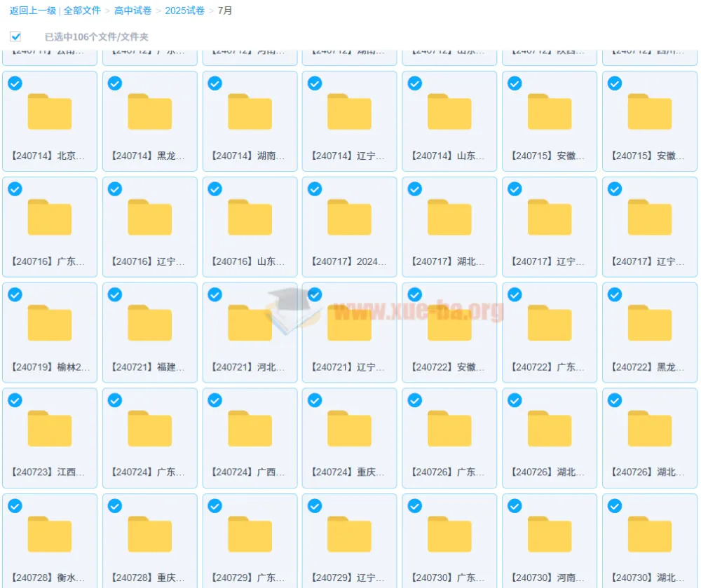Open the 【240724】广西 folder icon
Screen dimensions: 701x588
point(250,430)
